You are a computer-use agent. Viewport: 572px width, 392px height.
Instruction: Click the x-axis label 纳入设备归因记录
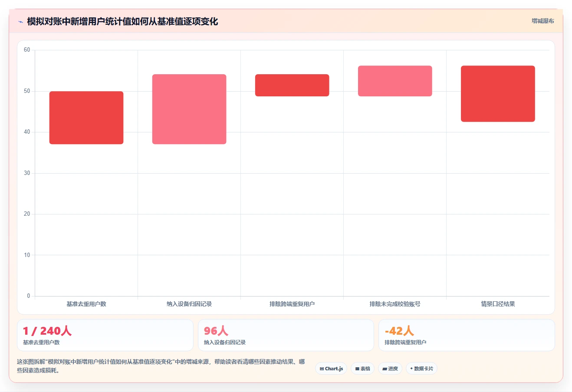tap(189, 304)
